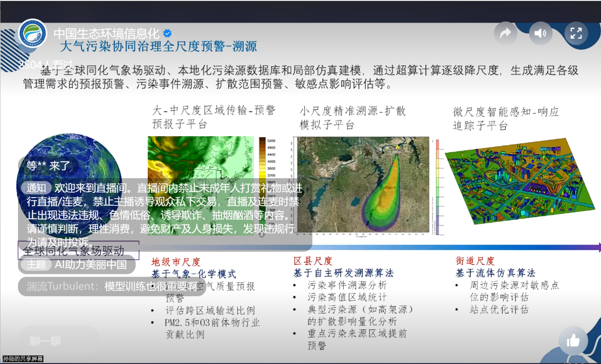This screenshot has height=364, width=601.
Task: Click the 中国生态环境信息化 channel name
Action: [106, 34]
